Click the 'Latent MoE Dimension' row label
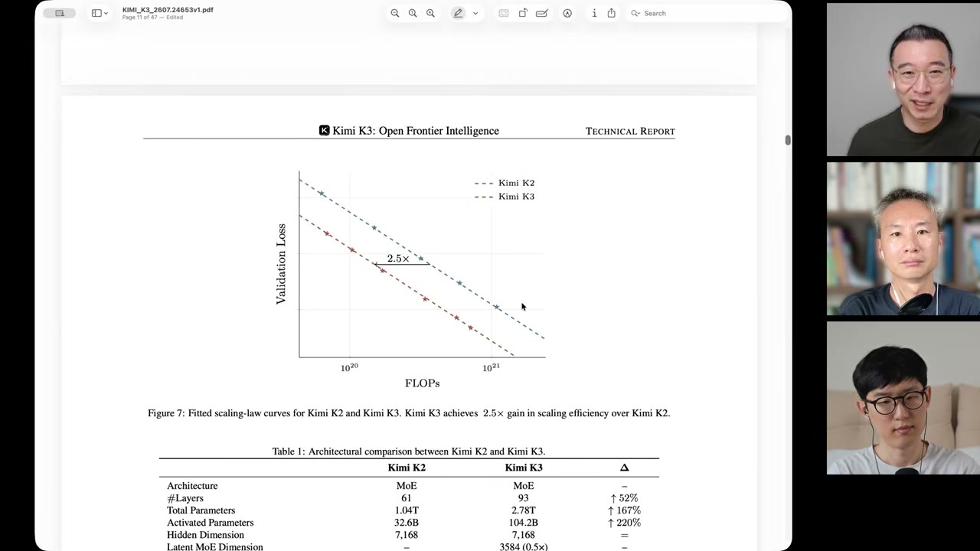This screenshot has height=551, width=980. point(215,546)
